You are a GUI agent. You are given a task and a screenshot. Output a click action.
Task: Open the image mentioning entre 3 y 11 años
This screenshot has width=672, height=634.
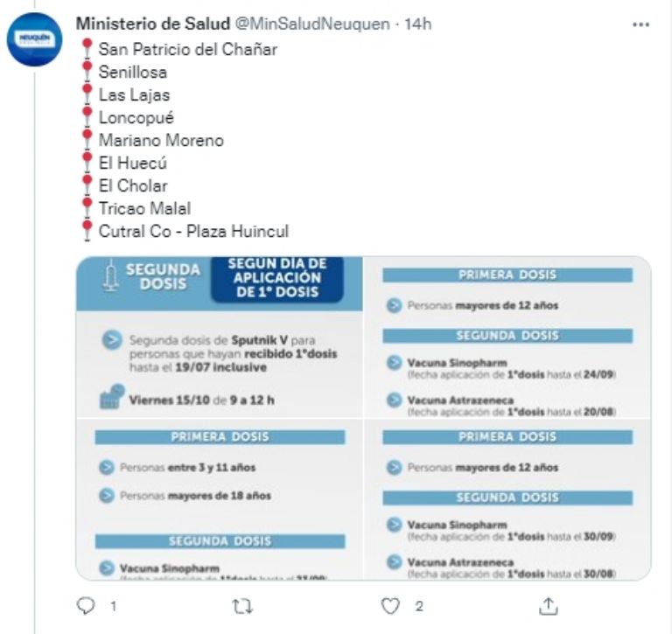[x=220, y=499]
